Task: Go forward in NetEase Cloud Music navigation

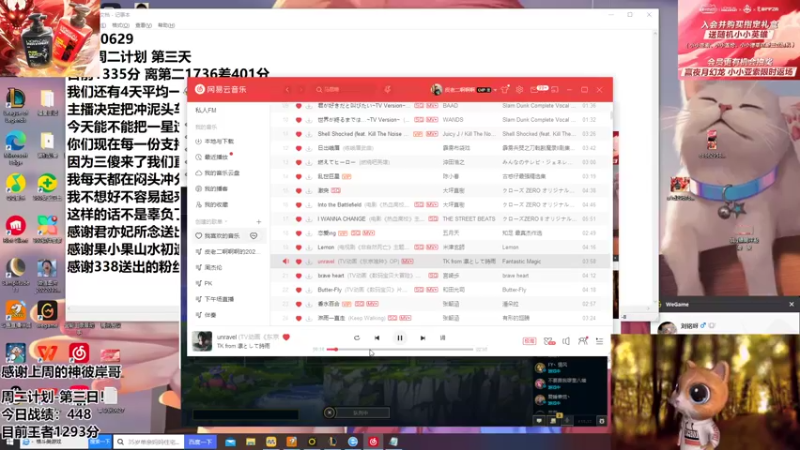Action: [301, 90]
